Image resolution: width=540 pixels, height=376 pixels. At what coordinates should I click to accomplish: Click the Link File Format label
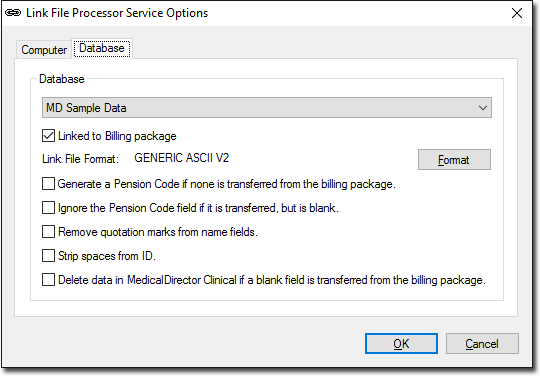pyautogui.click(x=80, y=159)
